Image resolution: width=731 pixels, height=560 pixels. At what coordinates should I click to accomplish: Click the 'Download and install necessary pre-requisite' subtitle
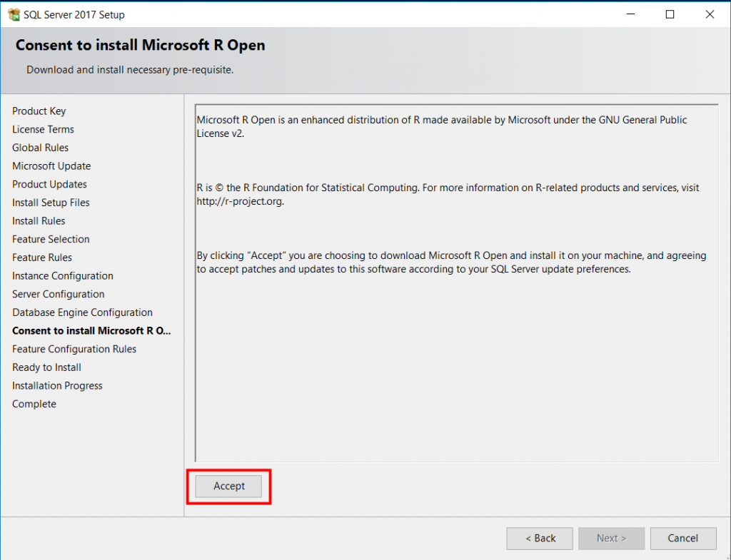click(x=130, y=70)
